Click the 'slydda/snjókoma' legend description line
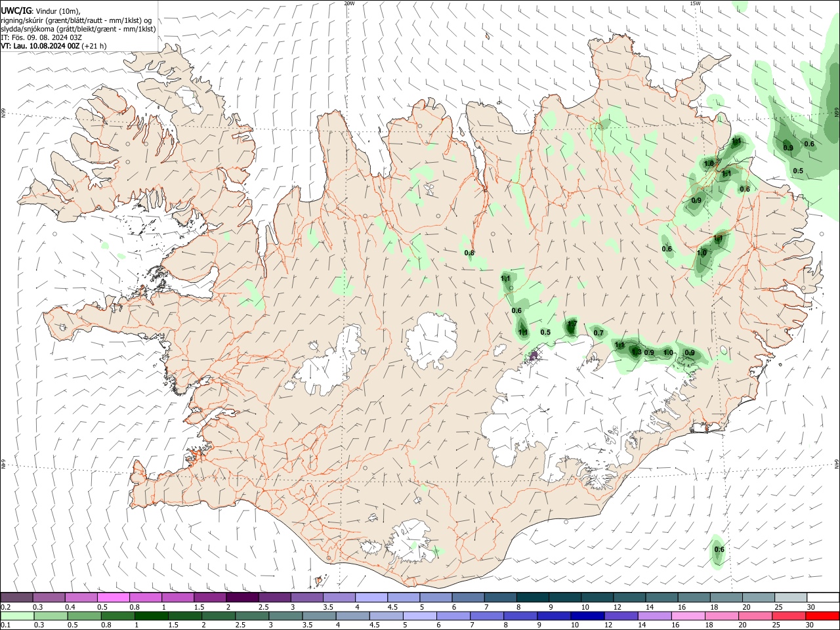This screenshot has width=840, height=630. click(x=78, y=29)
